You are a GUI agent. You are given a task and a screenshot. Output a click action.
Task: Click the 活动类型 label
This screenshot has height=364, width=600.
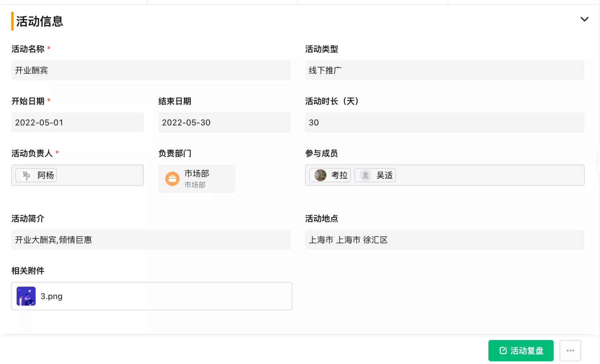(x=322, y=49)
